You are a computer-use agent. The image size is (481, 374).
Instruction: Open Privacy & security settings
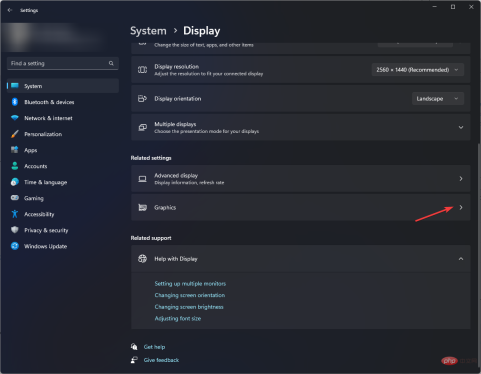point(63,230)
